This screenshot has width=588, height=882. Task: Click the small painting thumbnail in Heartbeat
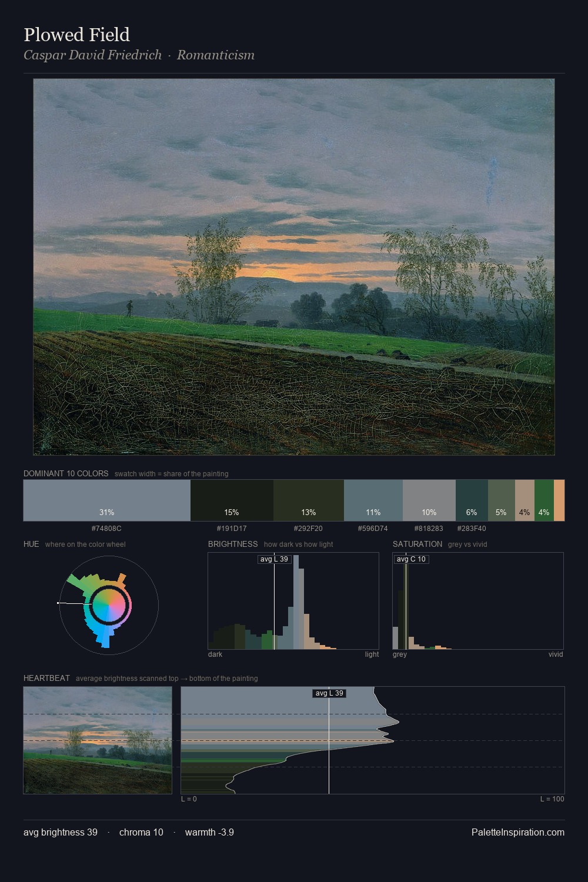coord(98,740)
